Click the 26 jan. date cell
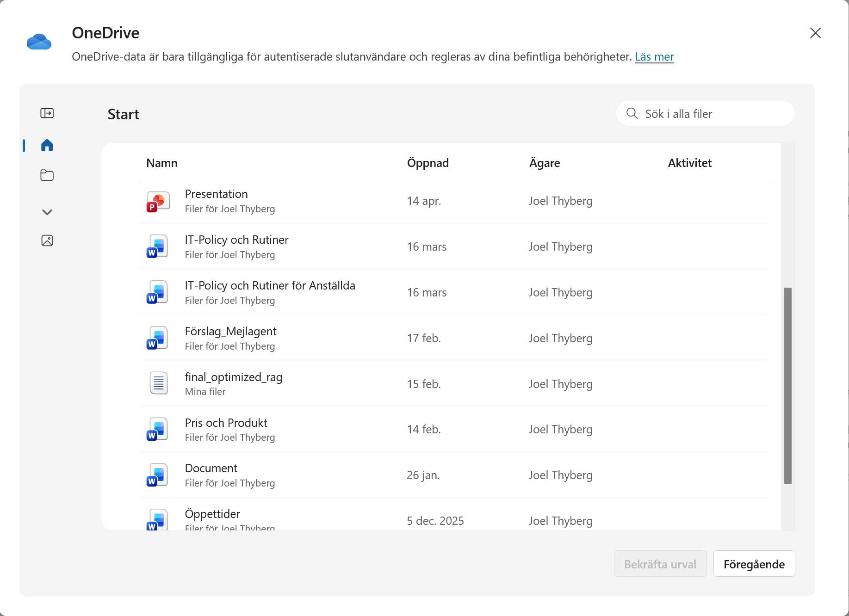The width and height of the screenshot is (849, 616). [x=423, y=475]
